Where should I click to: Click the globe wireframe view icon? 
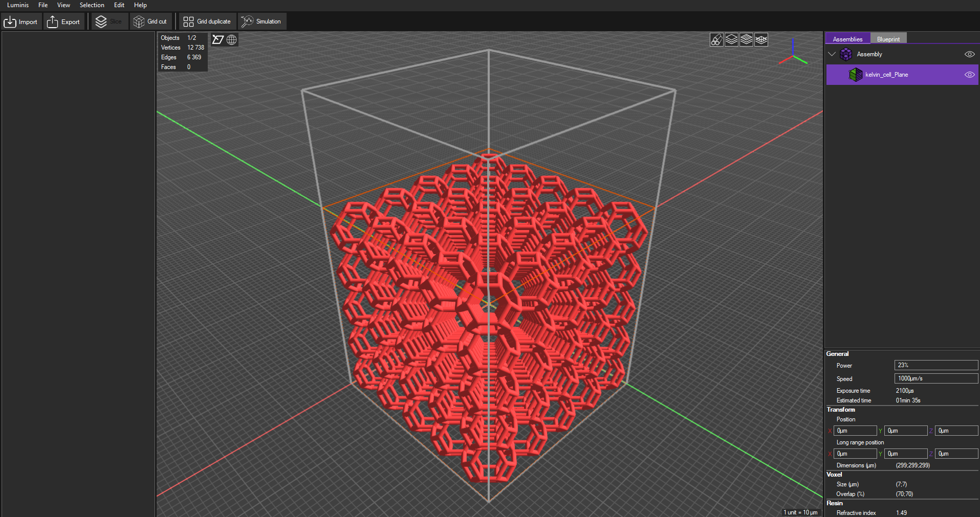(232, 40)
